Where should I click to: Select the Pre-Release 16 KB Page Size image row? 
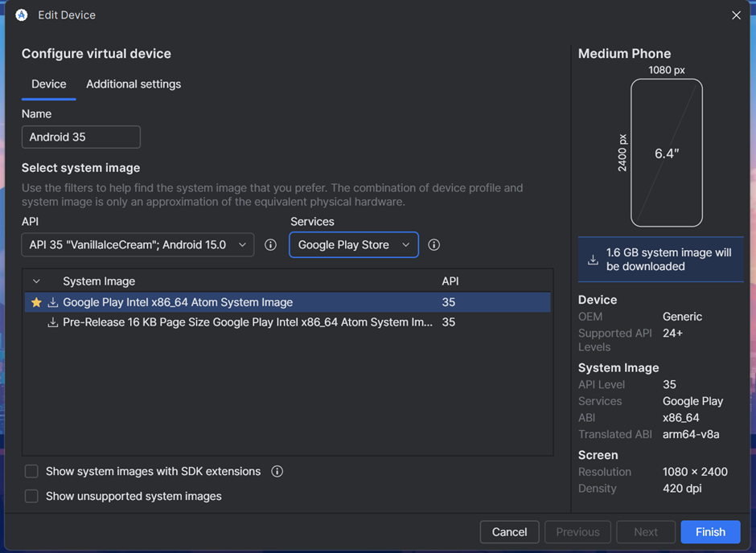point(288,322)
